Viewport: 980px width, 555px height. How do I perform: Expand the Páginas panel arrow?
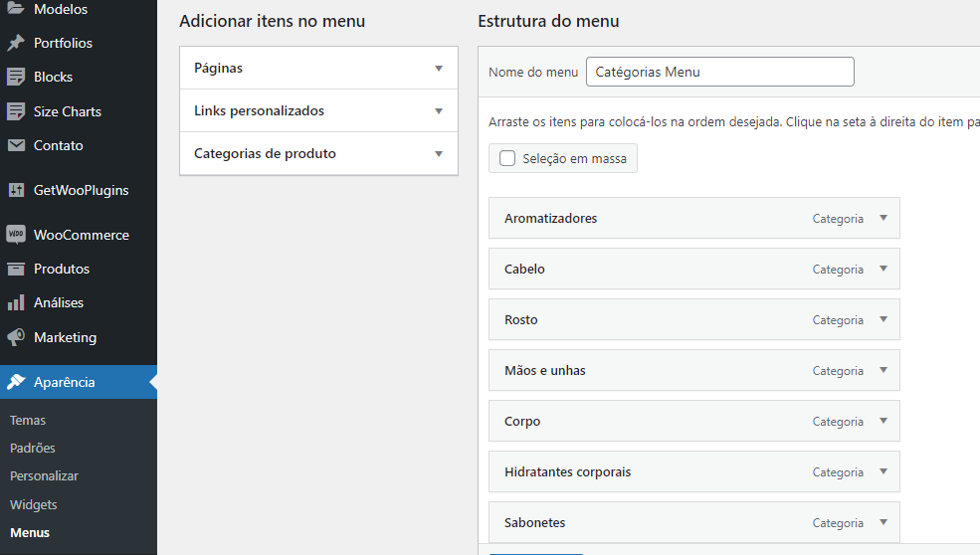pyautogui.click(x=439, y=69)
